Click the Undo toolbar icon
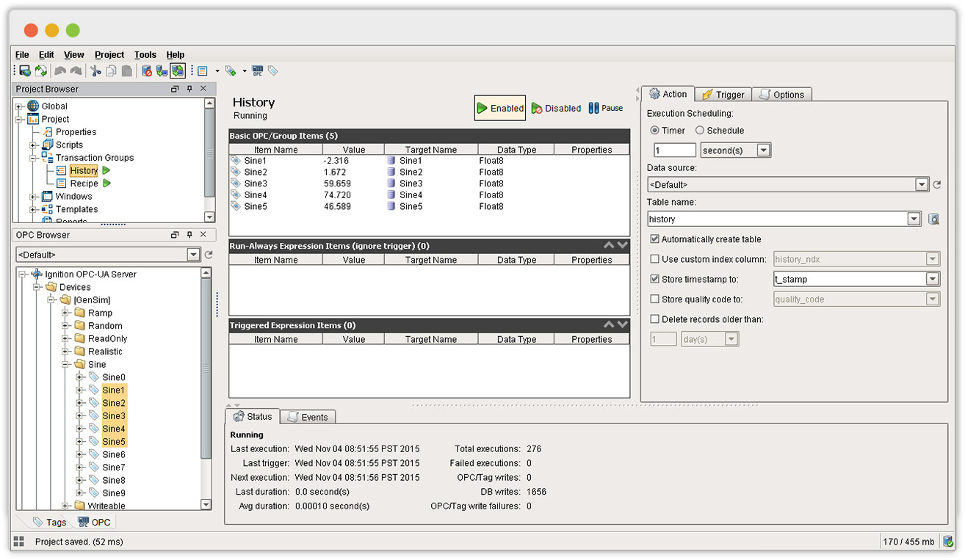 click(60, 70)
